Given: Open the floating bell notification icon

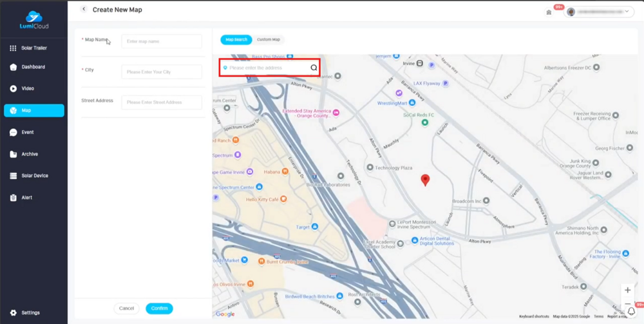Looking at the screenshot, I should tap(631, 312).
